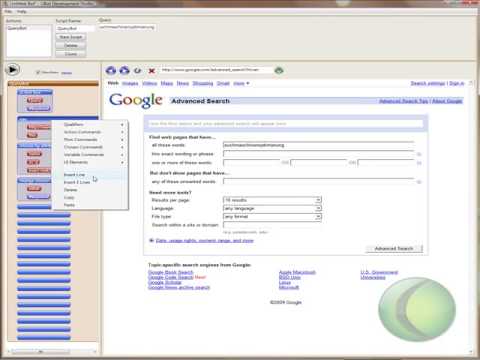Image resolution: width=480 pixels, height=360 pixels.
Task: Choose Insert Line in the context menu
Action: click(90, 175)
